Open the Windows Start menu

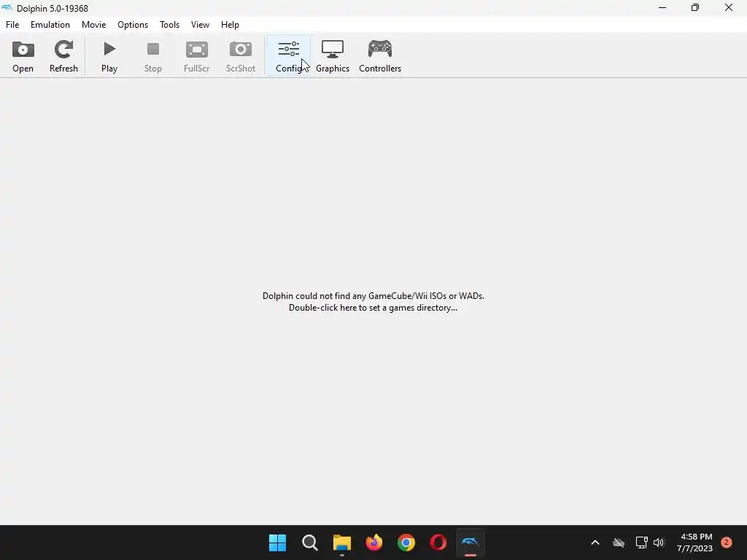[x=277, y=542]
